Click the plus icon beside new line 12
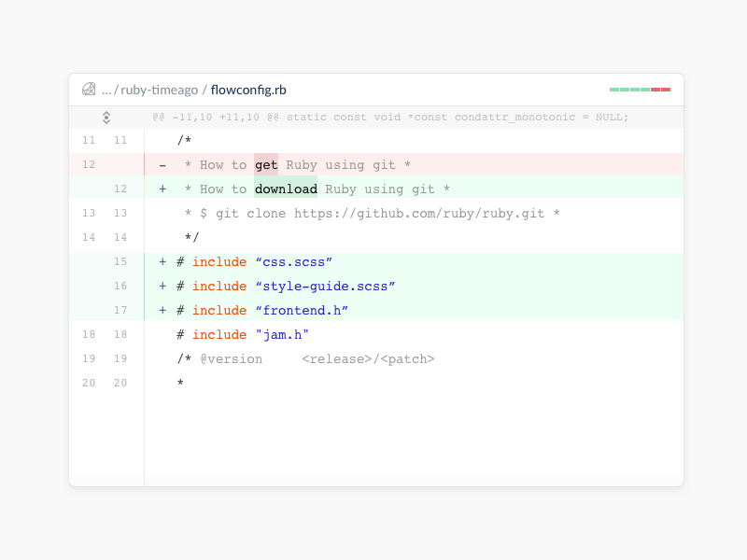747x560 pixels. (162, 189)
